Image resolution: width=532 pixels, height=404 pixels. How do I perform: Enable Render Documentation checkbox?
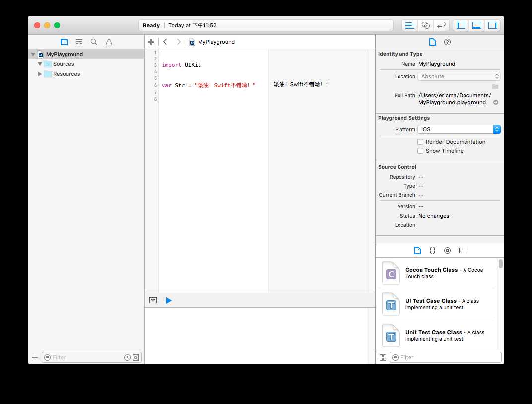click(x=420, y=142)
